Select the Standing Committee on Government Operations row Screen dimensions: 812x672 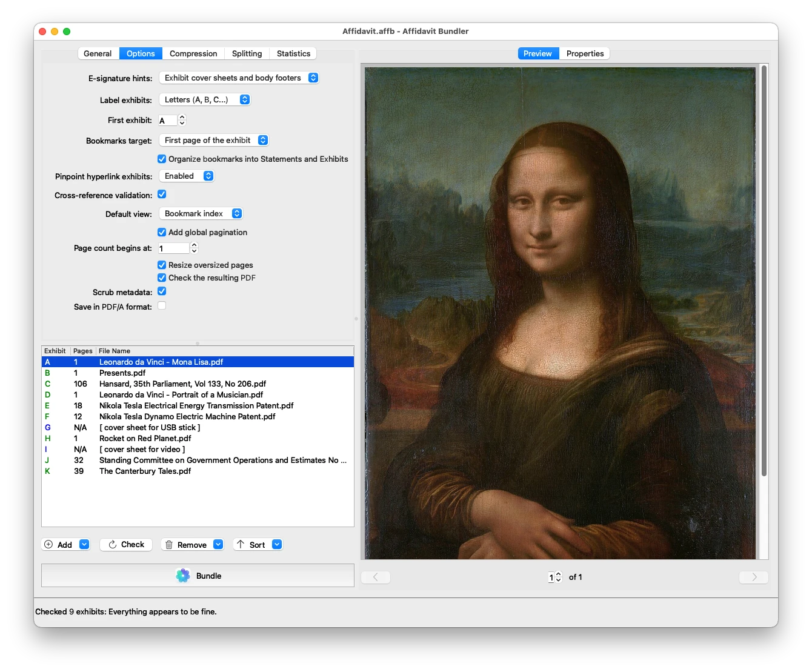[x=198, y=461]
